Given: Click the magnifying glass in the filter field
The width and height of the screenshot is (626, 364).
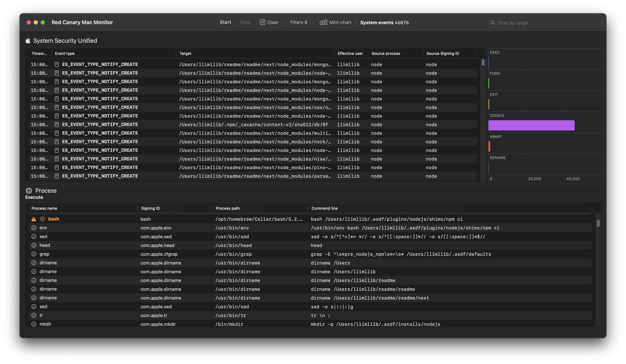Looking at the screenshot, I should [x=493, y=22].
